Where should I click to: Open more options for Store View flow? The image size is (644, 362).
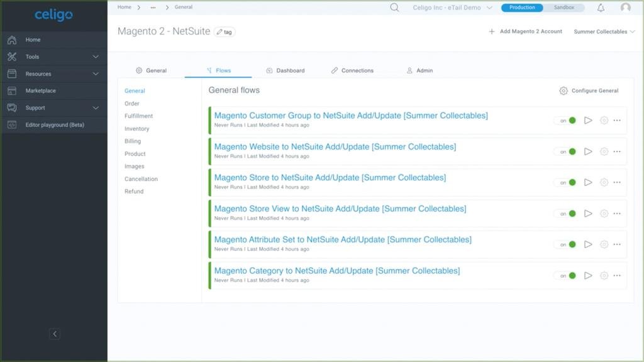[x=617, y=214]
